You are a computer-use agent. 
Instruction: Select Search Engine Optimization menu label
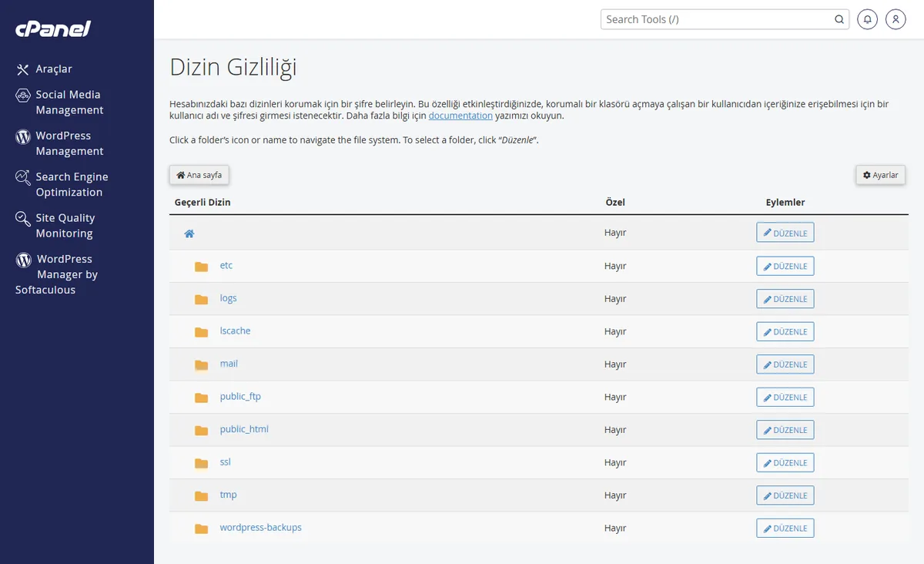[x=72, y=185]
